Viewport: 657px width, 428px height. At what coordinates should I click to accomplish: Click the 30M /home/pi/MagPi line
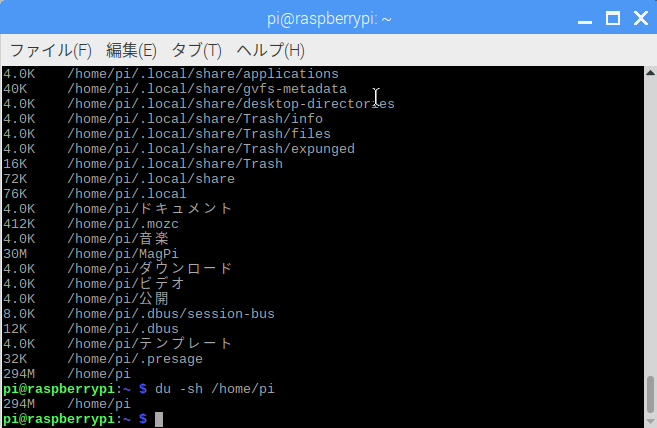point(91,254)
